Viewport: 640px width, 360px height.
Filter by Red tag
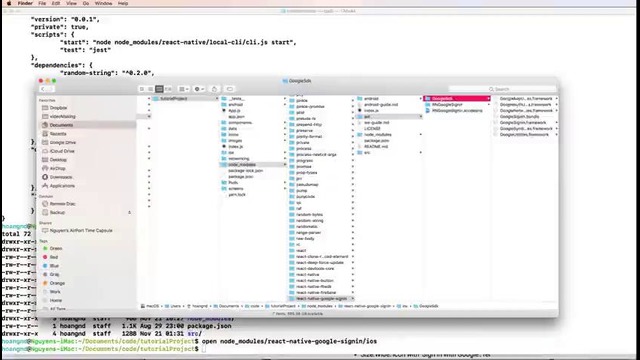pos(50,257)
